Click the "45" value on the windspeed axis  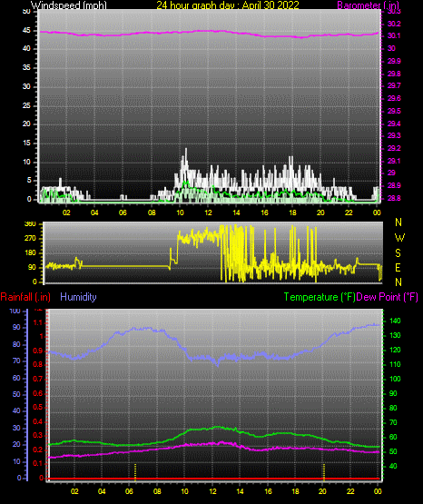(26, 30)
